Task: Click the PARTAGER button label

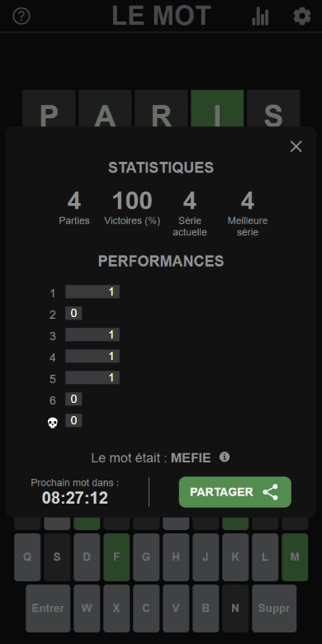Action: [221, 492]
